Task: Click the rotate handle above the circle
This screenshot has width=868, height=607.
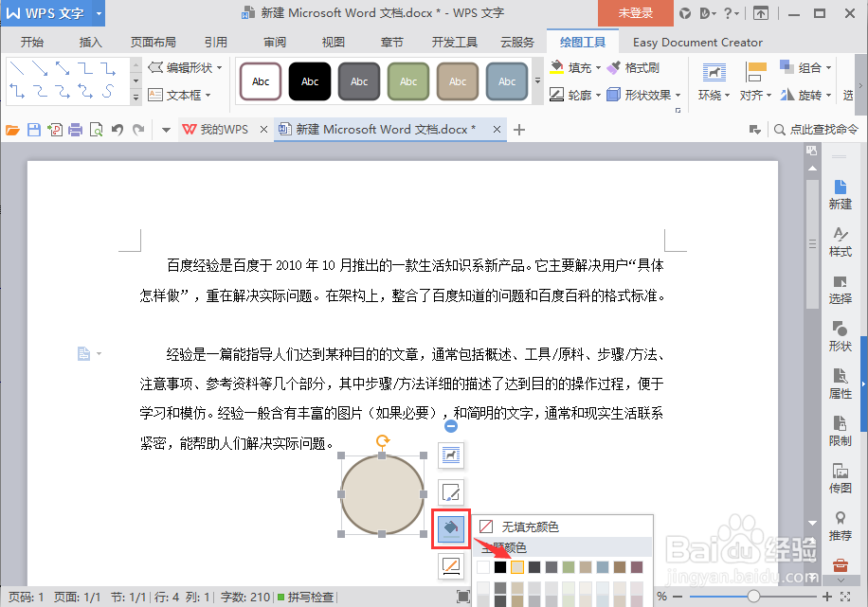Action: [383, 441]
